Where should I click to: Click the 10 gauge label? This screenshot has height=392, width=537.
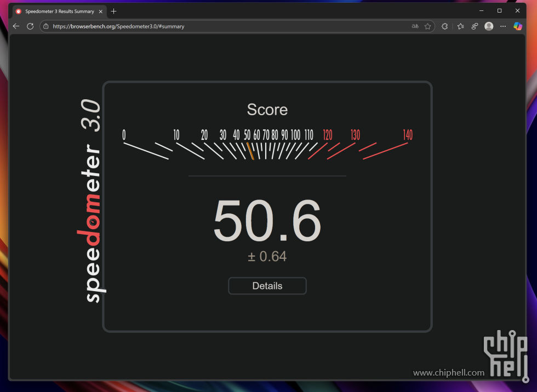click(176, 135)
